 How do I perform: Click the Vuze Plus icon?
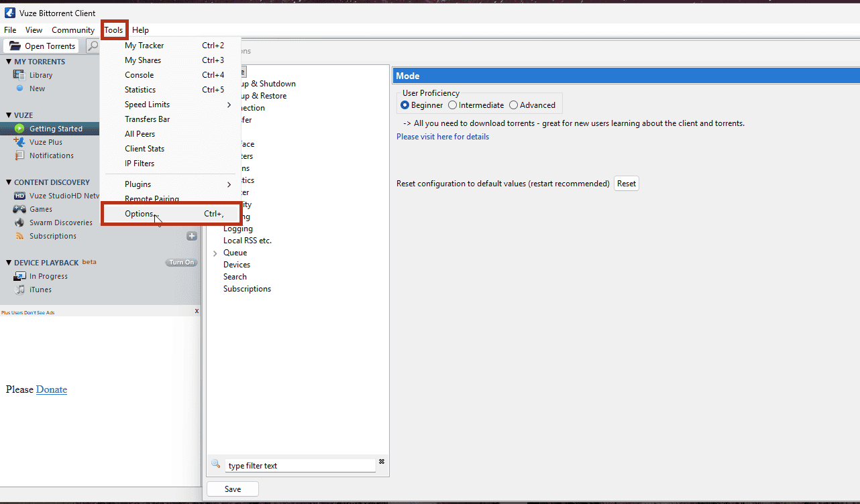19,142
